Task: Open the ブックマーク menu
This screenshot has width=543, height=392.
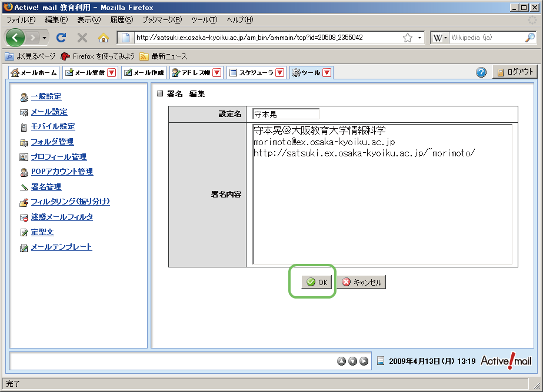Action: click(162, 19)
